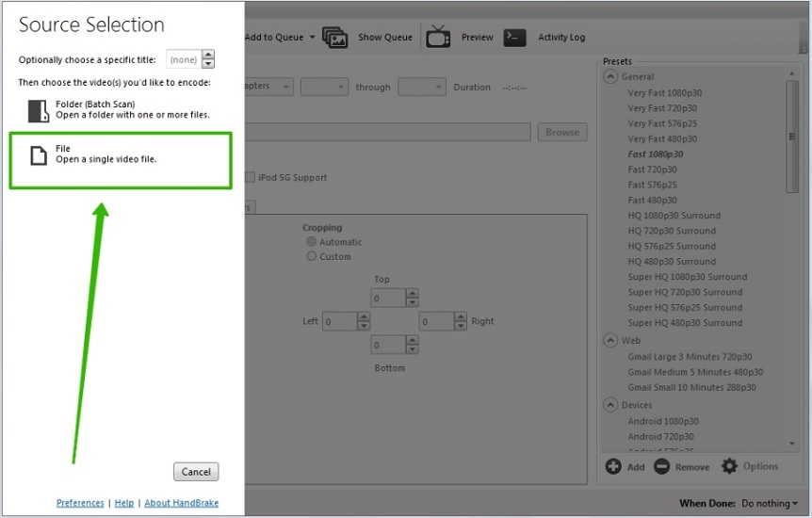Open the presets Options gear icon

click(729, 466)
